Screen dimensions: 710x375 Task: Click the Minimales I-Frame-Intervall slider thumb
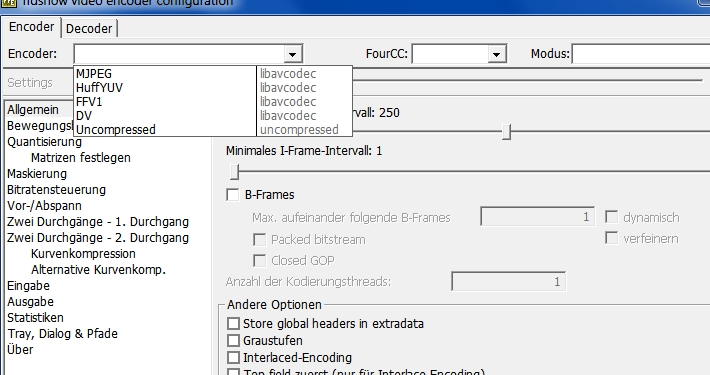[234, 172]
